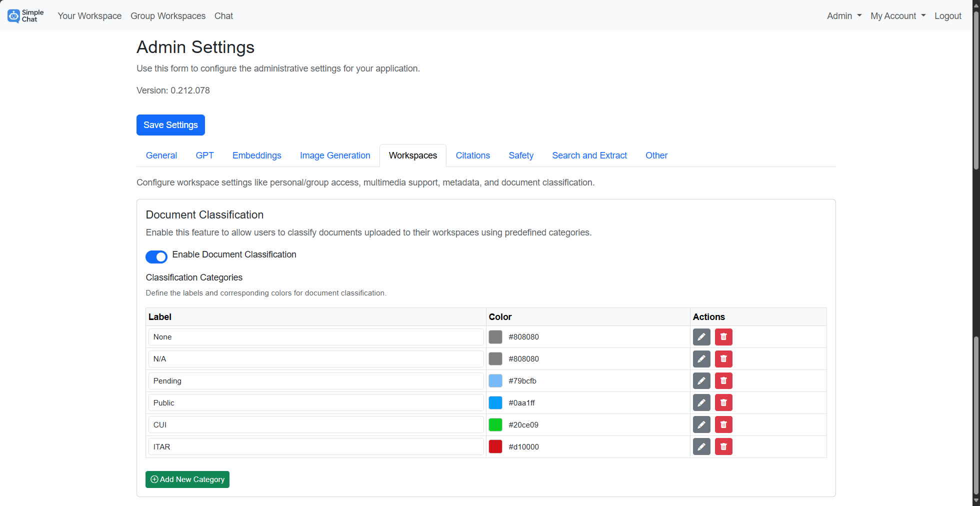
Task: Delete the Pending classification category
Action: click(x=723, y=380)
